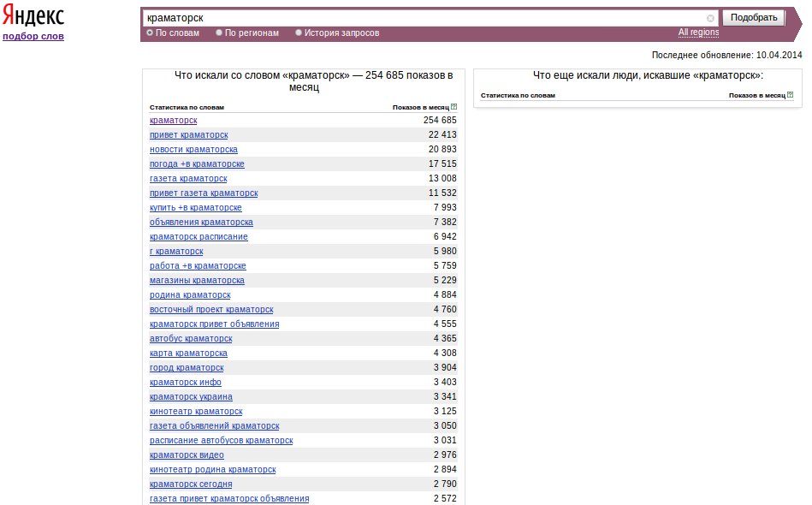Click the Яндекс logo
The height and width of the screenshot is (505, 812).
[x=33, y=15]
